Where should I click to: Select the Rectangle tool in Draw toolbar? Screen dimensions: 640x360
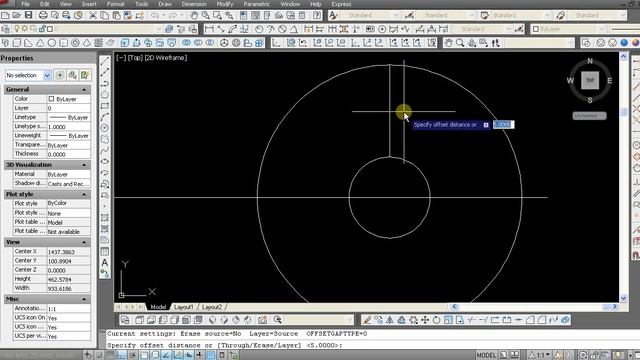(x=104, y=106)
